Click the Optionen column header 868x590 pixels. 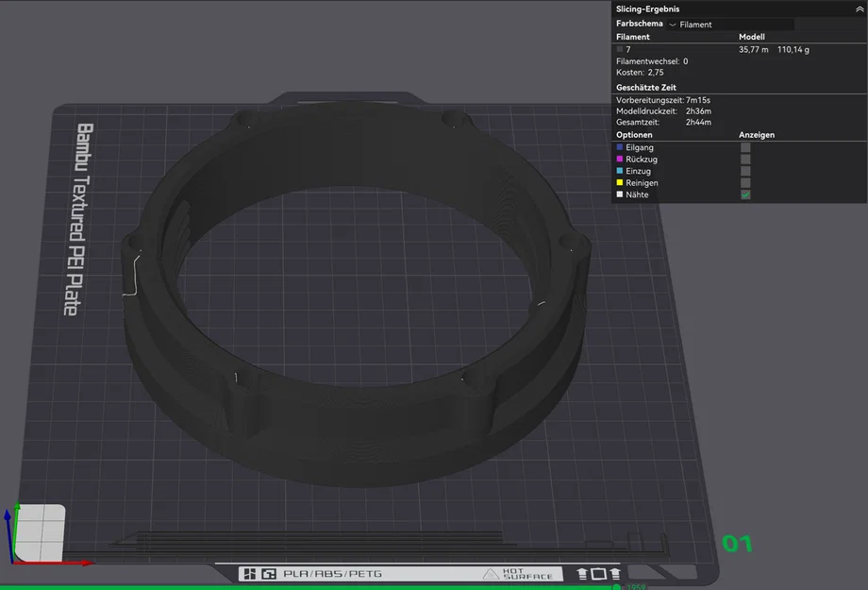pos(634,135)
